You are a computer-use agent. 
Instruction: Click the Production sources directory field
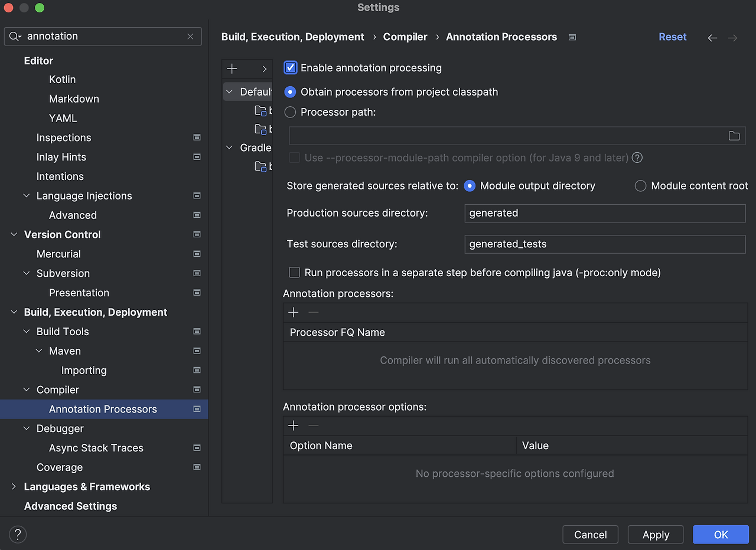click(x=605, y=213)
